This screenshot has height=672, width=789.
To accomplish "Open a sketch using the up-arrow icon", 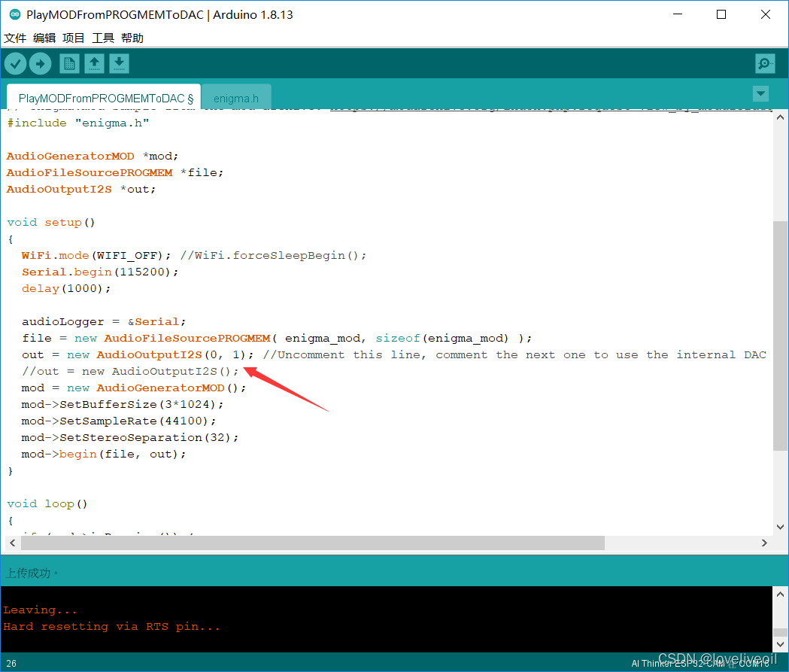I will [x=94, y=64].
